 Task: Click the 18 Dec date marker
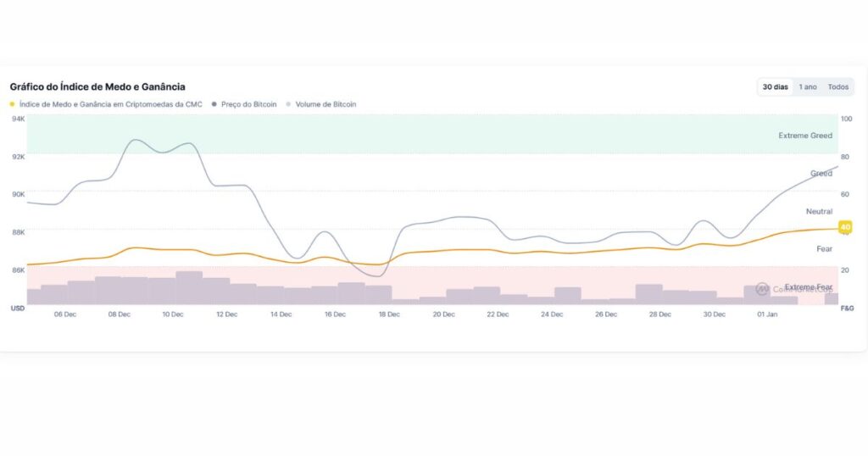pyautogui.click(x=389, y=314)
